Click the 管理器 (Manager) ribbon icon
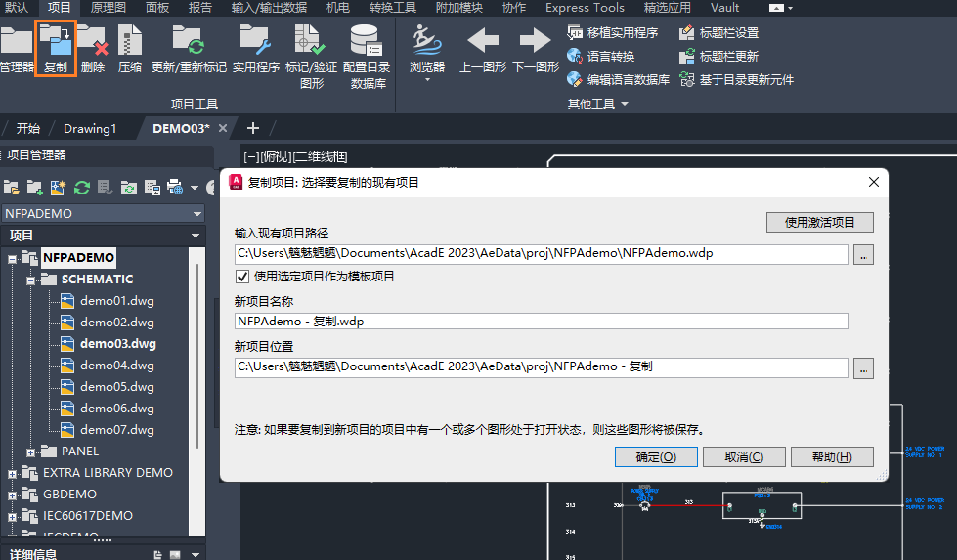Screen dimensions: 957x560 16,49
